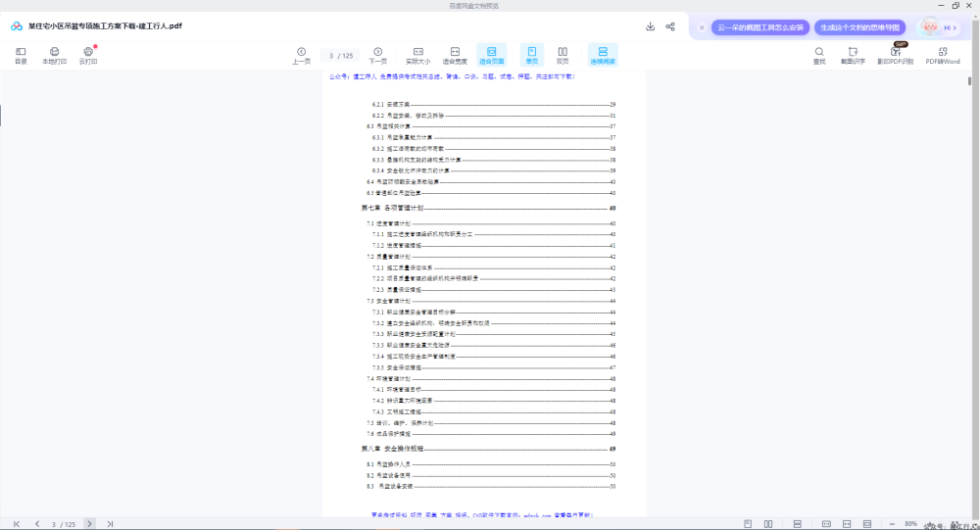This screenshot has width=980, height=530.
Task: Click the vertical scrollbar thumb
Action: pyautogui.click(x=969, y=81)
